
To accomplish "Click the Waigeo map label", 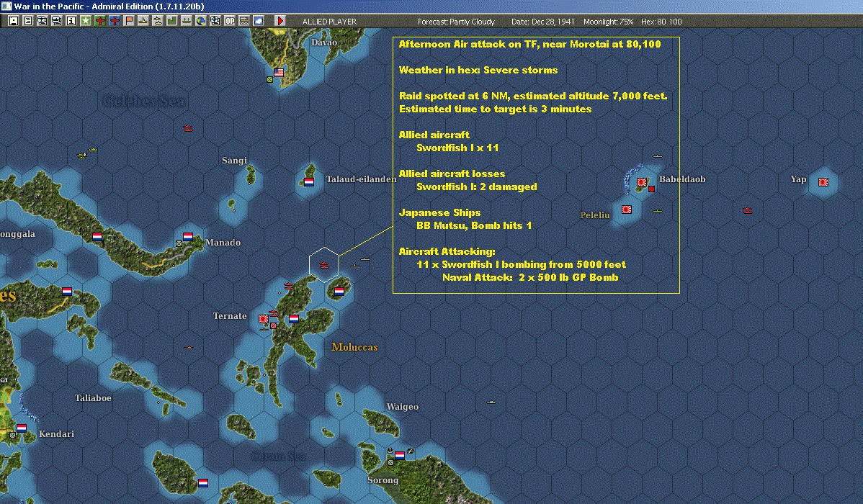I will point(403,407).
